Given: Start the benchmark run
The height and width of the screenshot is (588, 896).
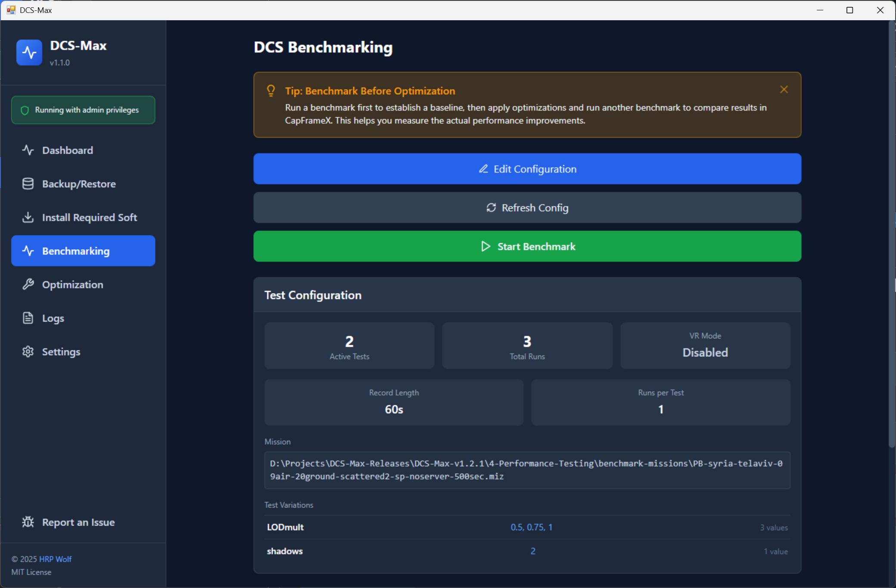Looking at the screenshot, I should (x=527, y=247).
